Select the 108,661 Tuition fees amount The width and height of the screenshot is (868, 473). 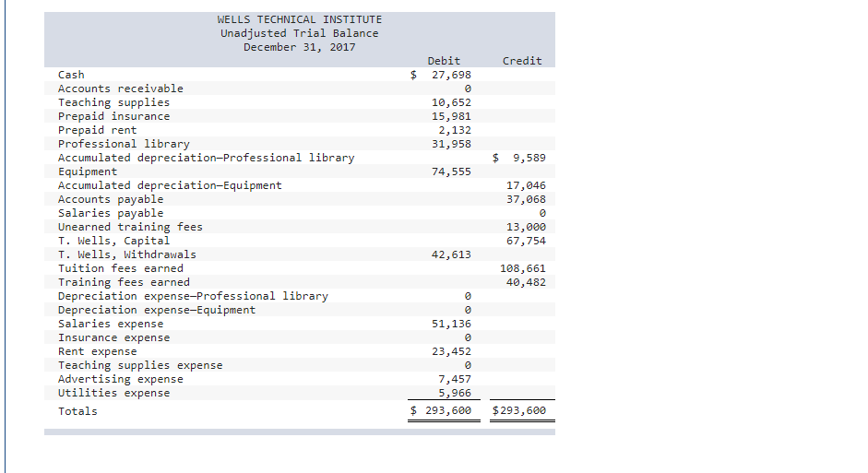point(523,268)
